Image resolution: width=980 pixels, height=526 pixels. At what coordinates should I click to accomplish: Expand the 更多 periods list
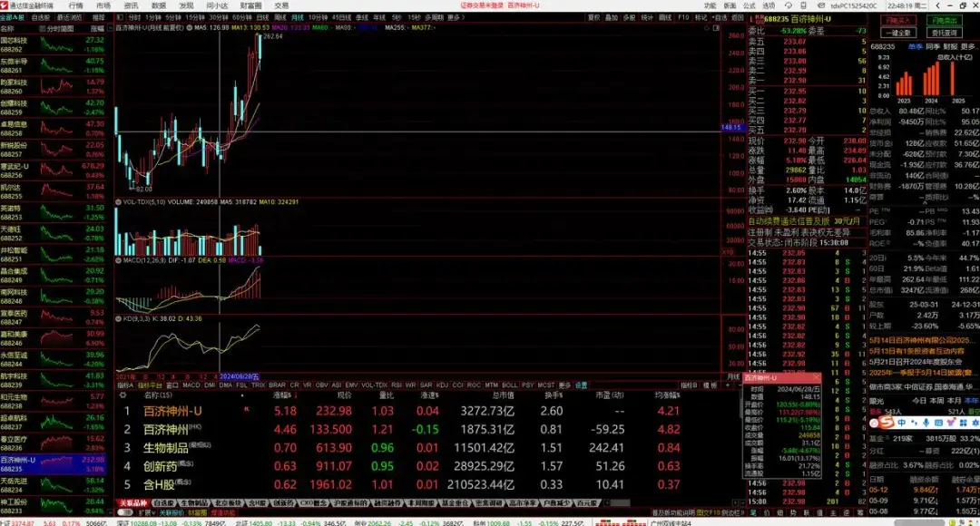(455, 17)
